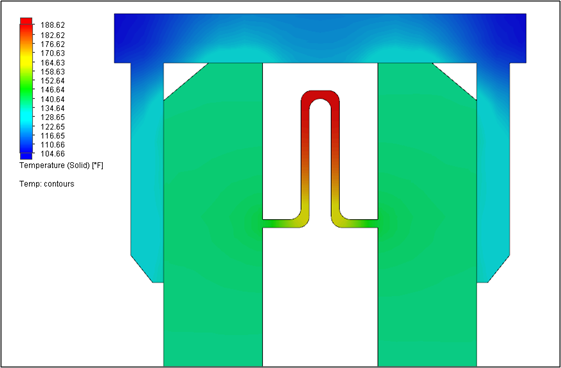Click the 134.64 legend value

click(x=53, y=108)
